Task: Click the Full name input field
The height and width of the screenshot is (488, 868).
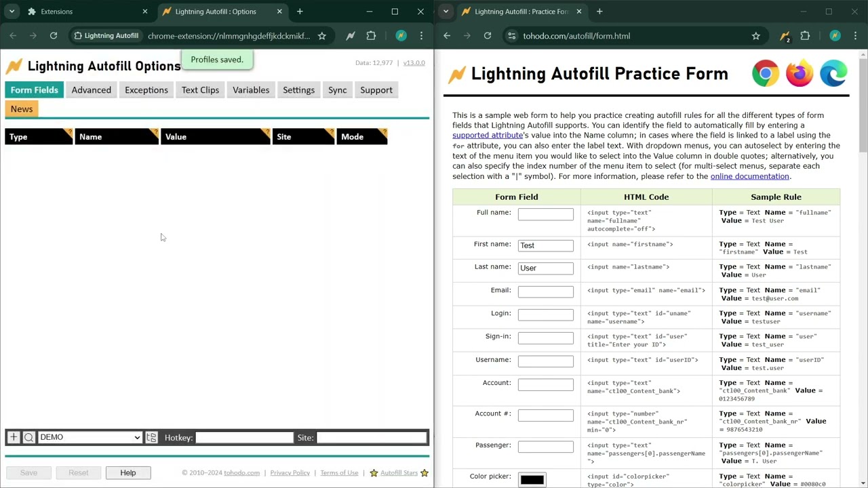Action: coord(546,214)
